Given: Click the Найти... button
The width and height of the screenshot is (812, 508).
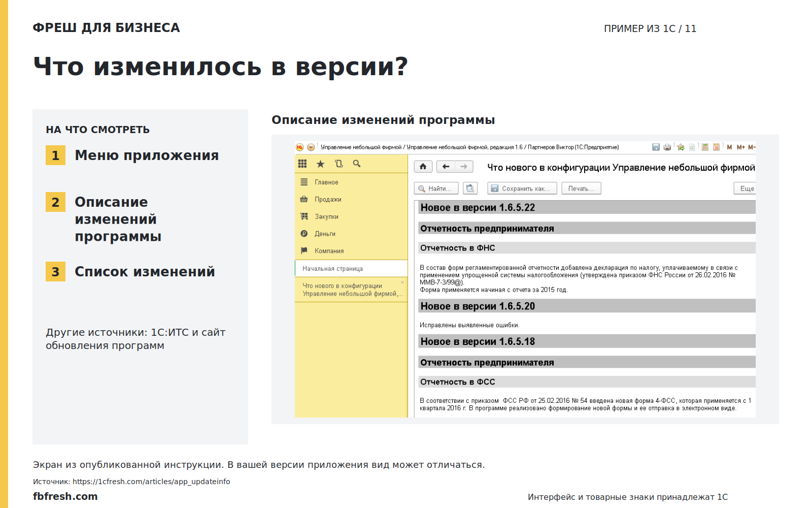Looking at the screenshot, I should pos(436,188).
